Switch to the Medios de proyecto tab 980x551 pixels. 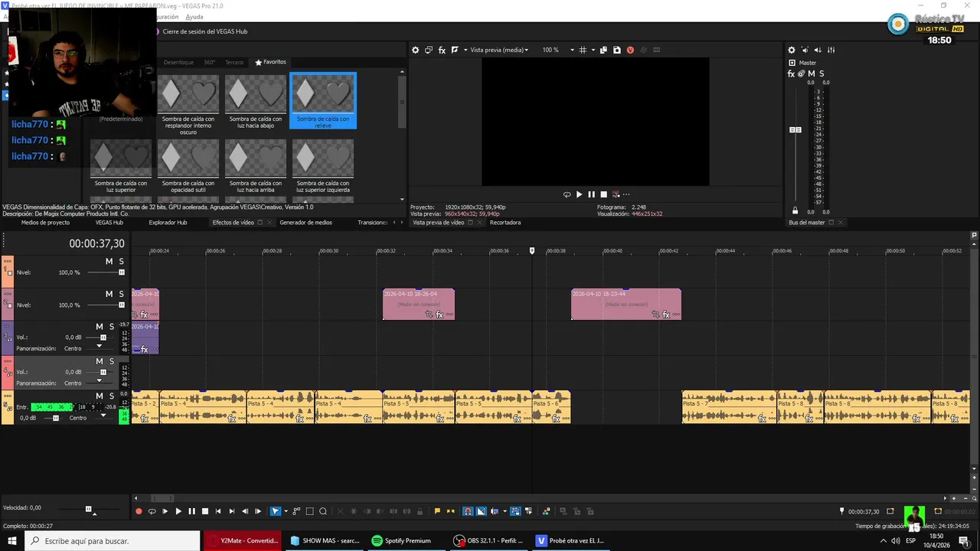[x=45, y=223]
